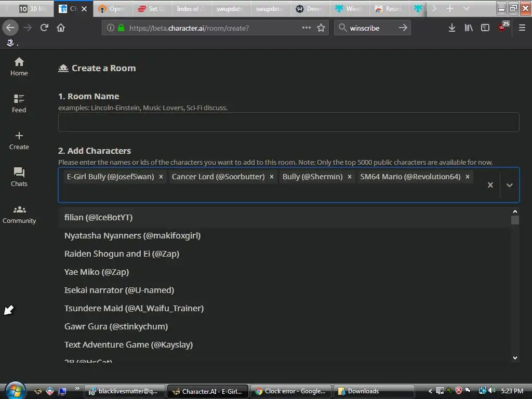This screenshot has height=399, width=532.
Task: Open Feed in the sidebar
Action: click(19, 103)
